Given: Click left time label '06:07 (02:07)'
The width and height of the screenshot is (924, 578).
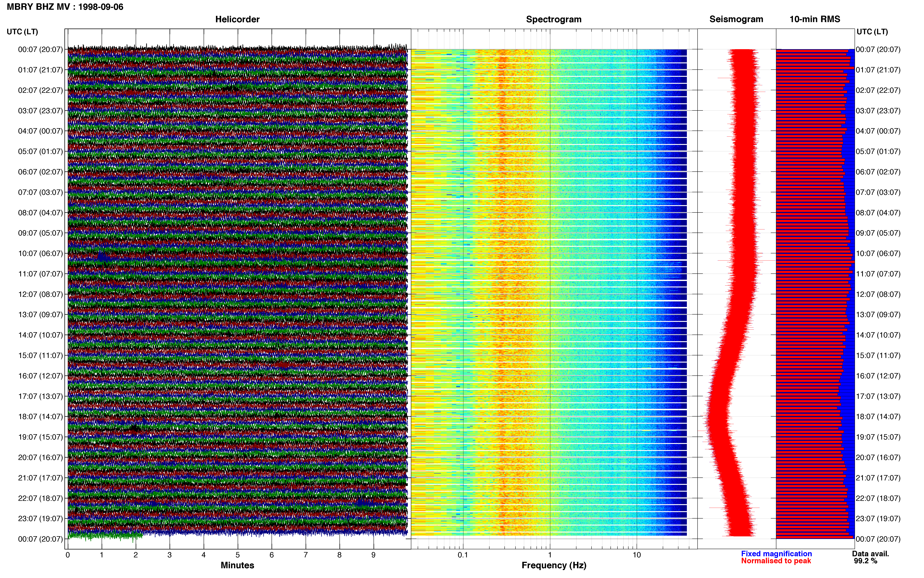Looking at the screenshot, I should tap(40, 172).
